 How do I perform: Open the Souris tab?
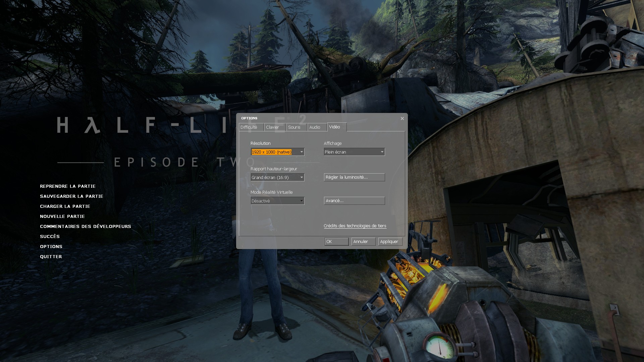[296, 127]
